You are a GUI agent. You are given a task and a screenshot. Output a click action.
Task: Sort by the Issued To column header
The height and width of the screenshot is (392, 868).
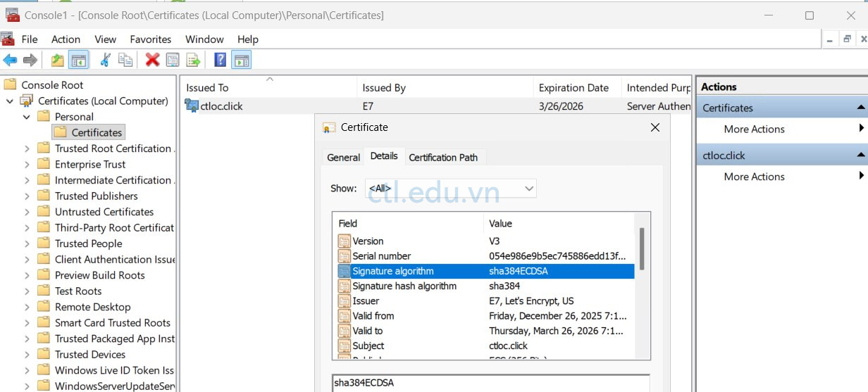click(268, 88)
